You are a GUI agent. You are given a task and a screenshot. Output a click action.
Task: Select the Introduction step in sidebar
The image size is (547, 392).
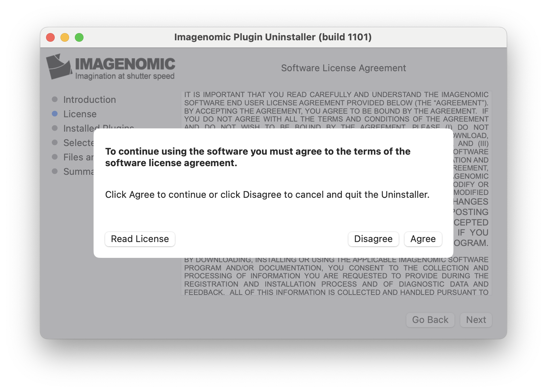click(x=90, y=100)
